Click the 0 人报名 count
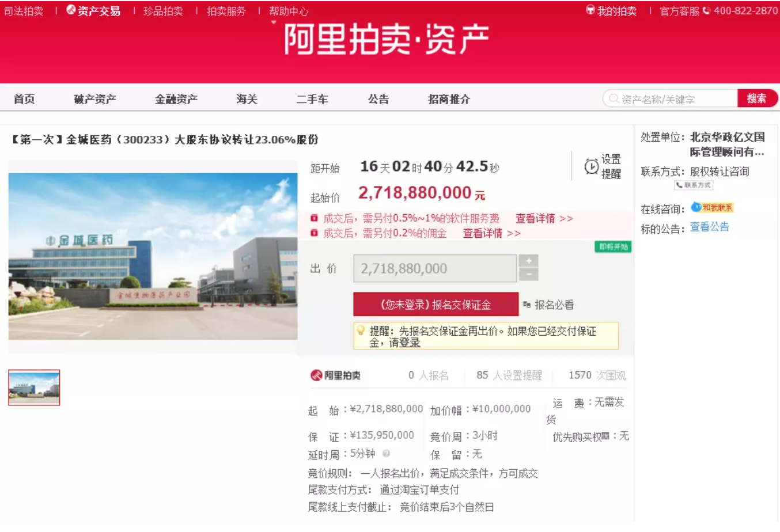The width and height of the screenshot is (780, 532). tap(428, 375)
